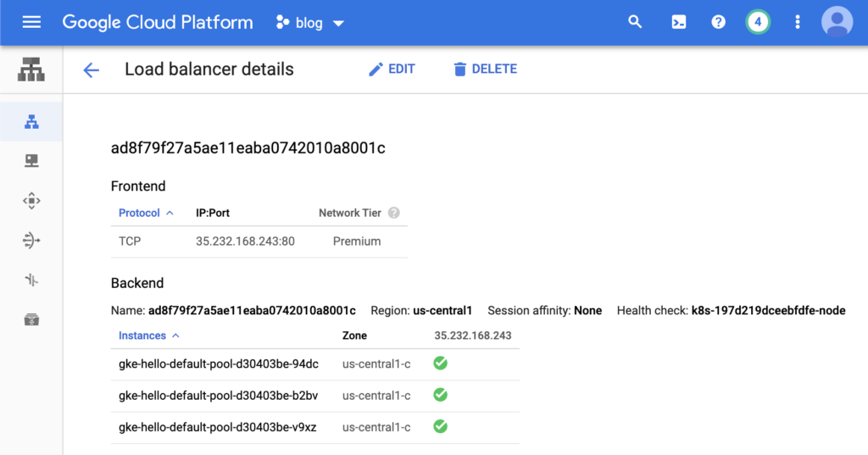This screenshot has width=868, height=455.
Task: Select Load balancing in sidebar
Action: click(31, 122)
